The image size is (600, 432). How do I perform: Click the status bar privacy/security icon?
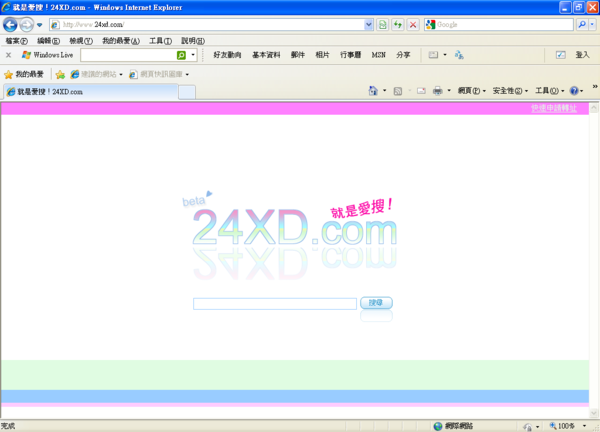(x=528, y=426)
